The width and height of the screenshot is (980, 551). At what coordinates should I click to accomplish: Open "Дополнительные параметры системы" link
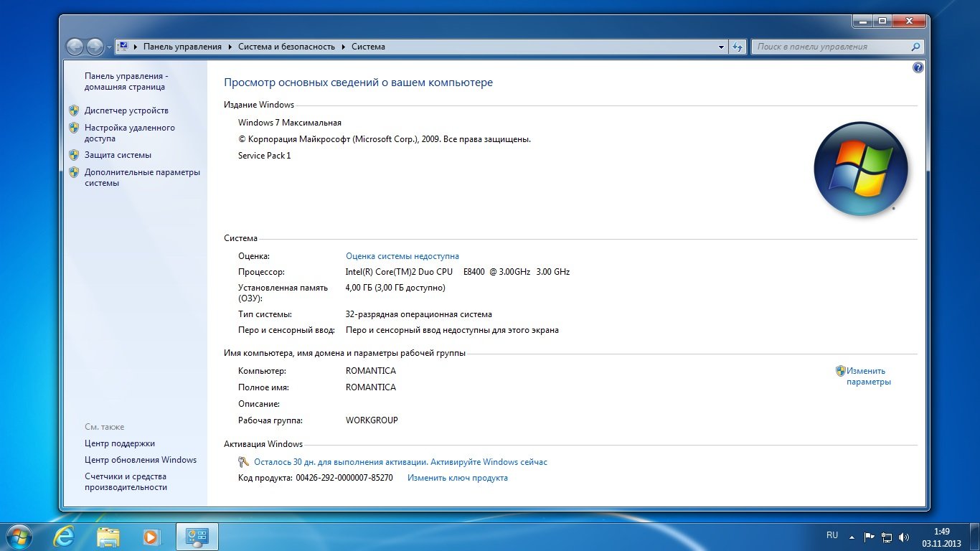[x=142, y=177]
